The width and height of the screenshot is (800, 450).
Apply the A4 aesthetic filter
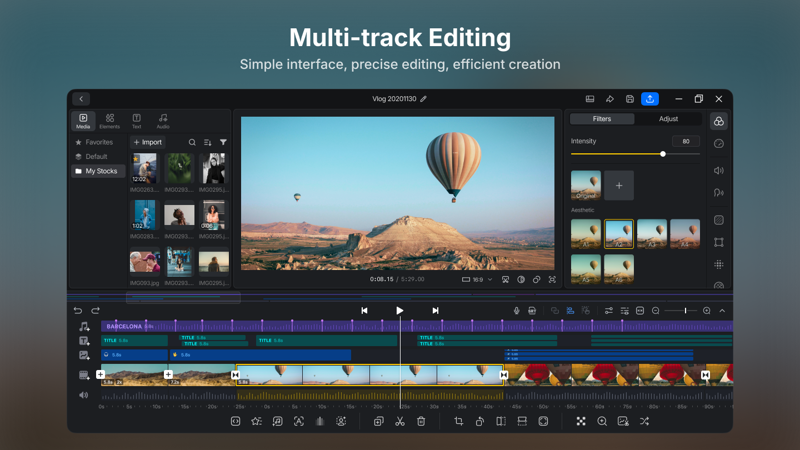point(685,234)
